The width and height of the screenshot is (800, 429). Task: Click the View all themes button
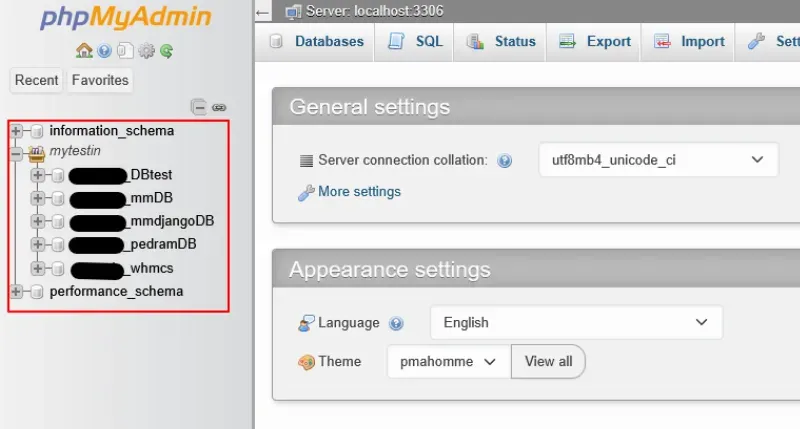(548, 362)
